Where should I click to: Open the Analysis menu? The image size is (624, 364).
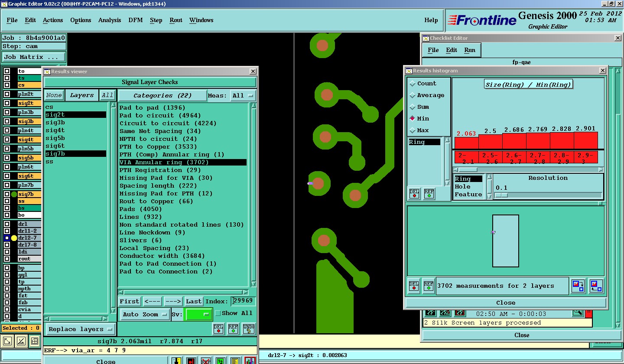point(110,20)
